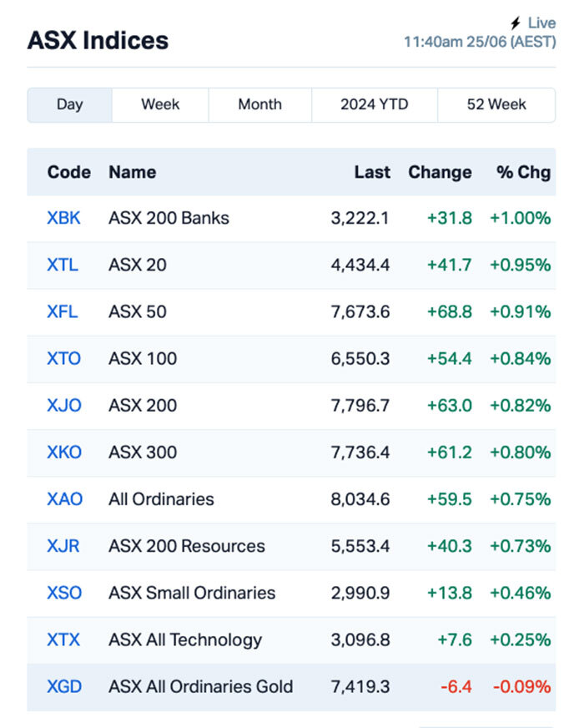584x728 pixels.
Task: Click the +0.95% percent change
Action: pyautogui.click(x=521, y=265)
